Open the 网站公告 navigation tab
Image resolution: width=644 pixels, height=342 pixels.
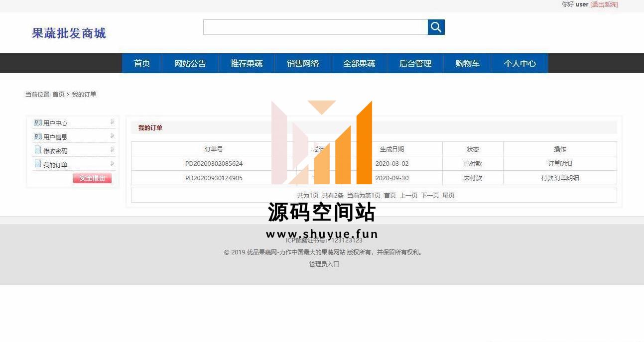[x=190, y=64]
